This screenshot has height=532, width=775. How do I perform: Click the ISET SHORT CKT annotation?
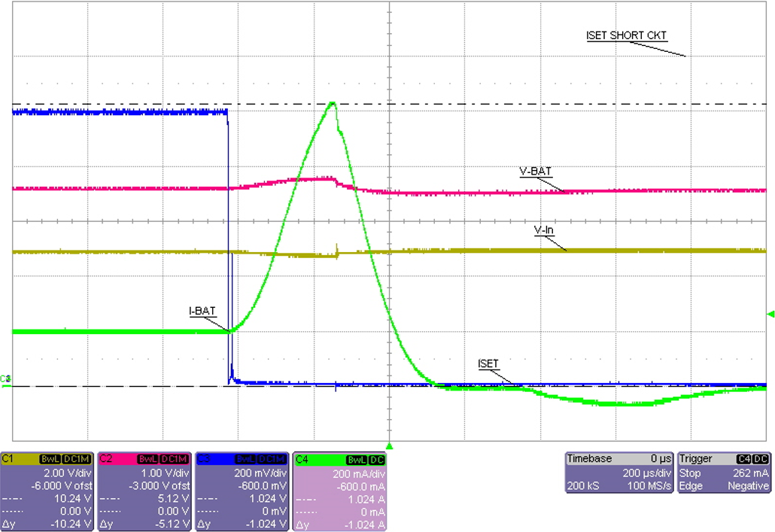click(627, 35)
